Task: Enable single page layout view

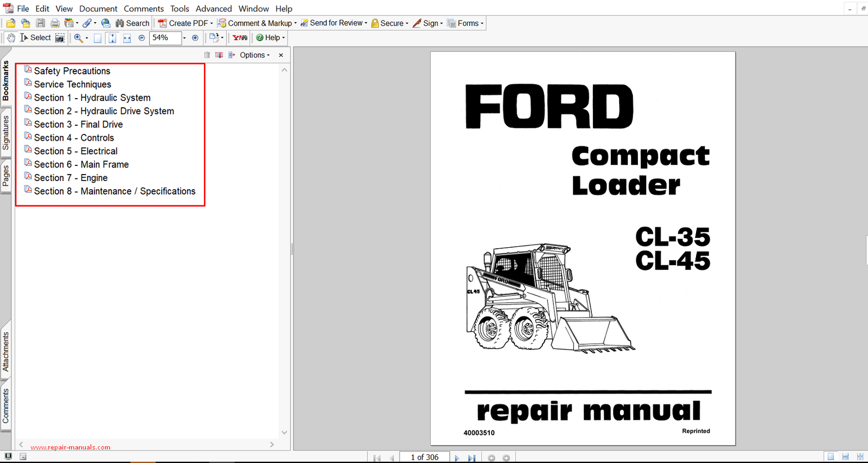Action: click(x=831, y=457)
